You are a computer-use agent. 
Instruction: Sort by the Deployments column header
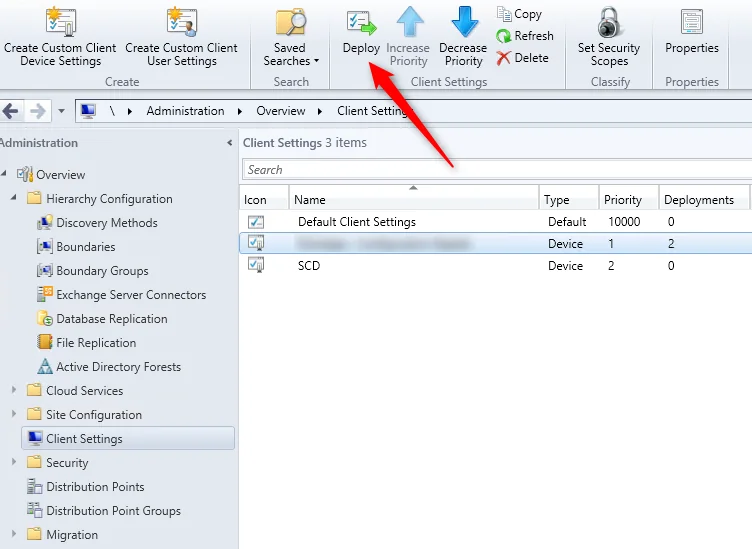(704, 199)
